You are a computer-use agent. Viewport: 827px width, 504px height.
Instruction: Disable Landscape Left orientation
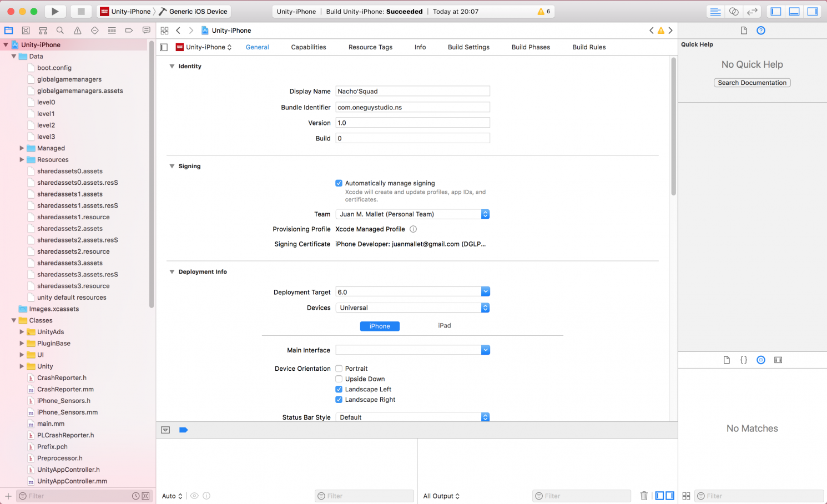[x=339, y=389]
